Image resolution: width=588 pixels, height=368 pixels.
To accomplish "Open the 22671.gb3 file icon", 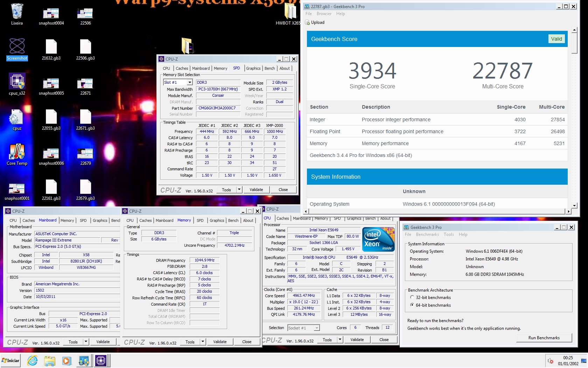I will click(85, 119).
